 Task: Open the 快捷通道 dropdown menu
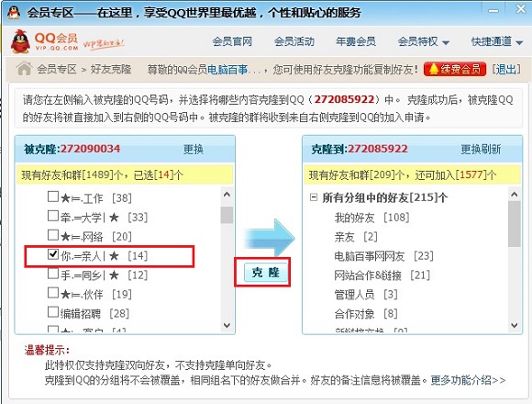[x=497, y=41]
